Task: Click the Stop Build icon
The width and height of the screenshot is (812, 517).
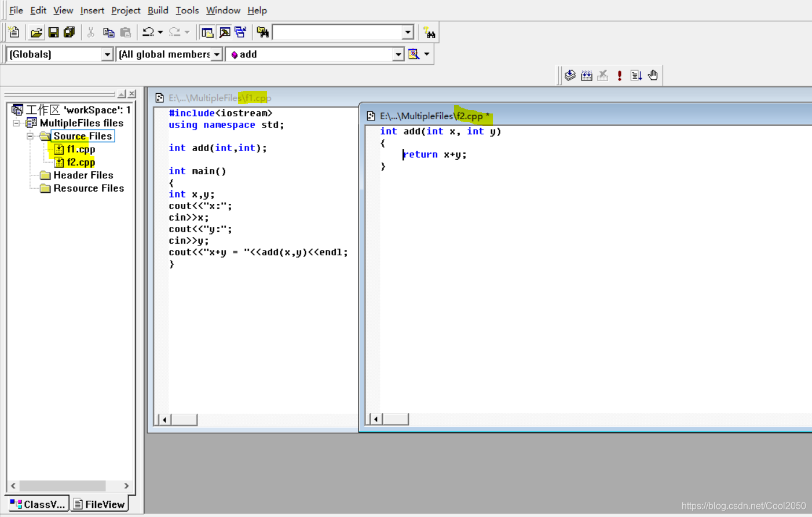Action: click(x=603, y=75)
